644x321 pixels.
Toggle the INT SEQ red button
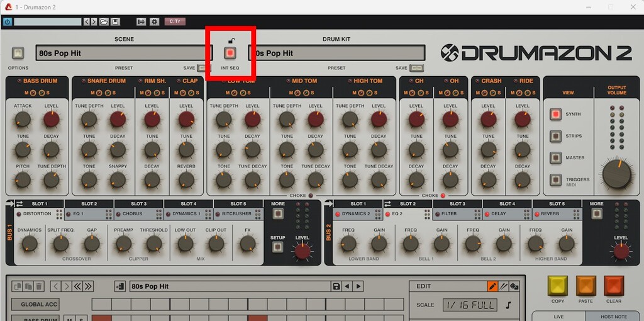click(x=230, y=53)
